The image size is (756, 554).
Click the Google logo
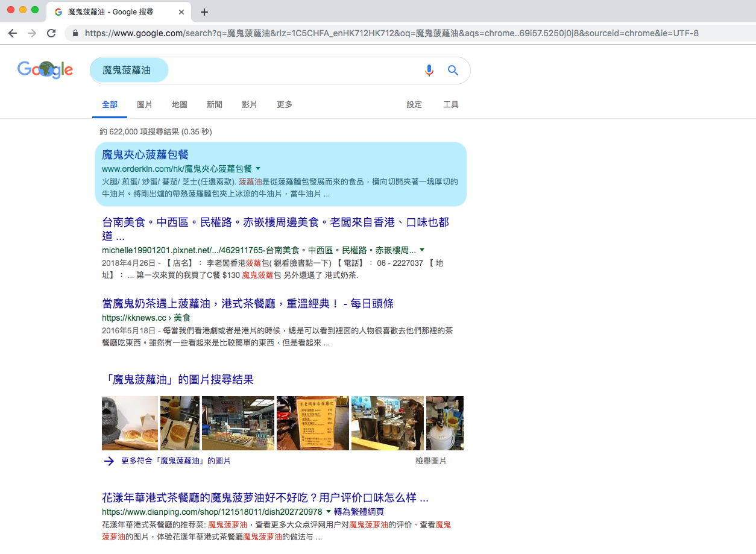click(x=45, y=70)
